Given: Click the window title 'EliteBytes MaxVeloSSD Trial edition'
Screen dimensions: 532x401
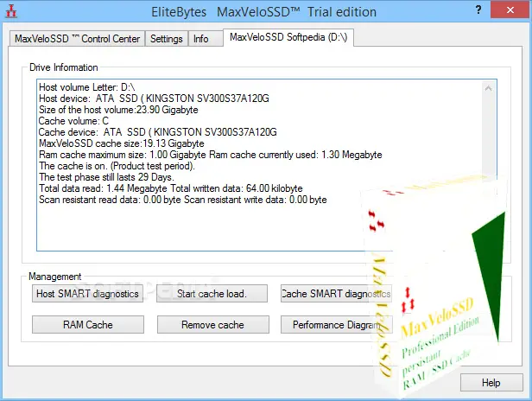Looking at the screenshot, I should pos(263,12).
